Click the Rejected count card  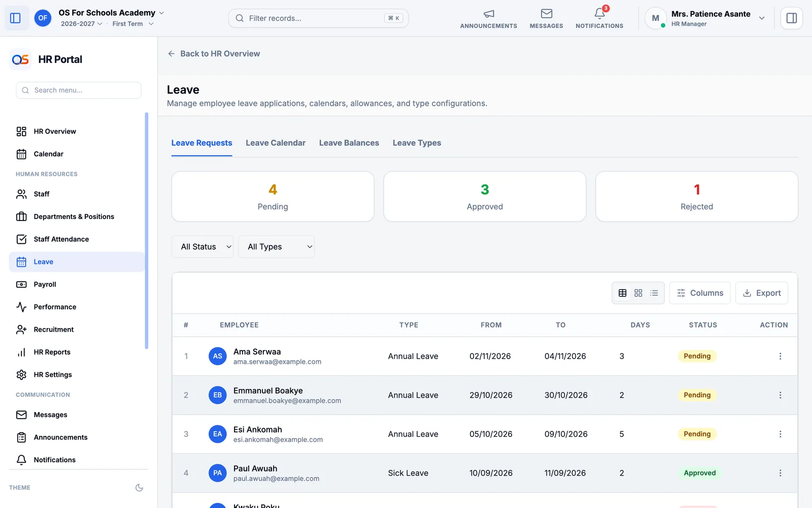(697, 197)
